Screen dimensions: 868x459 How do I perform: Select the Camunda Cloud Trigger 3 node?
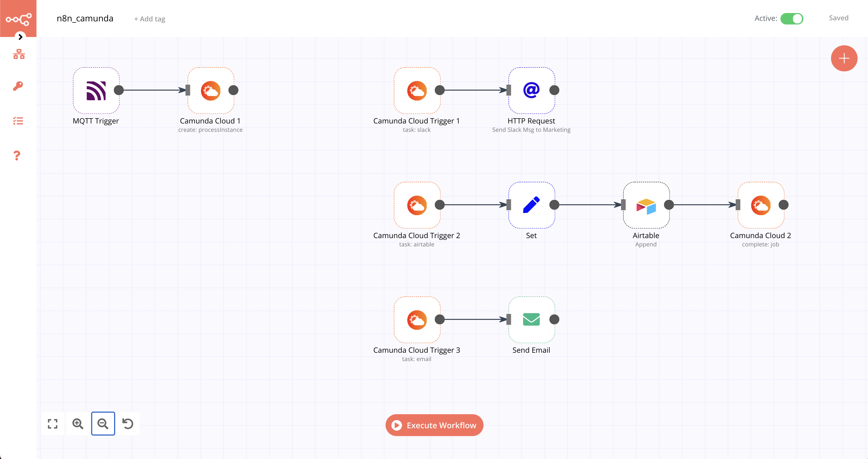point(417,319)
